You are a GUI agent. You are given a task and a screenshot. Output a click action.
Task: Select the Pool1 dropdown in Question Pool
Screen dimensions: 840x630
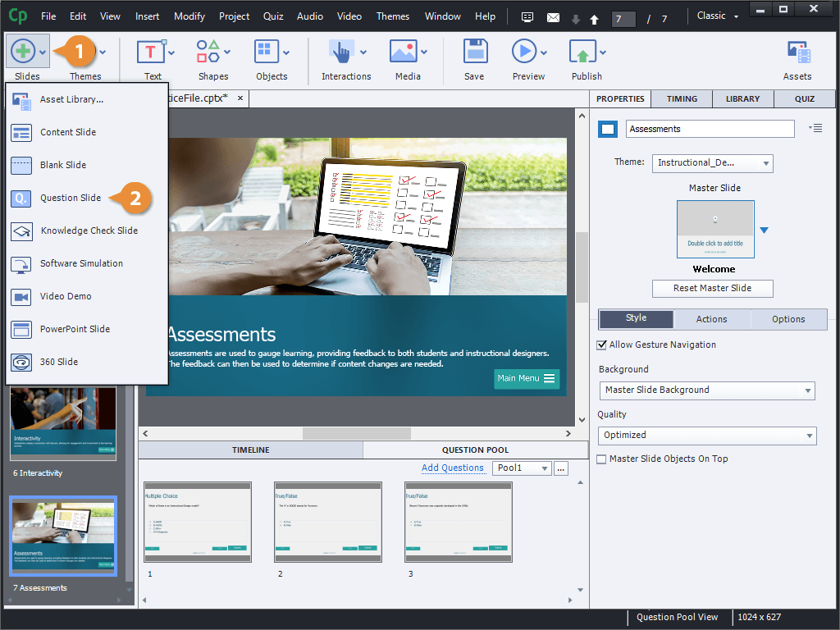[522, 468]
